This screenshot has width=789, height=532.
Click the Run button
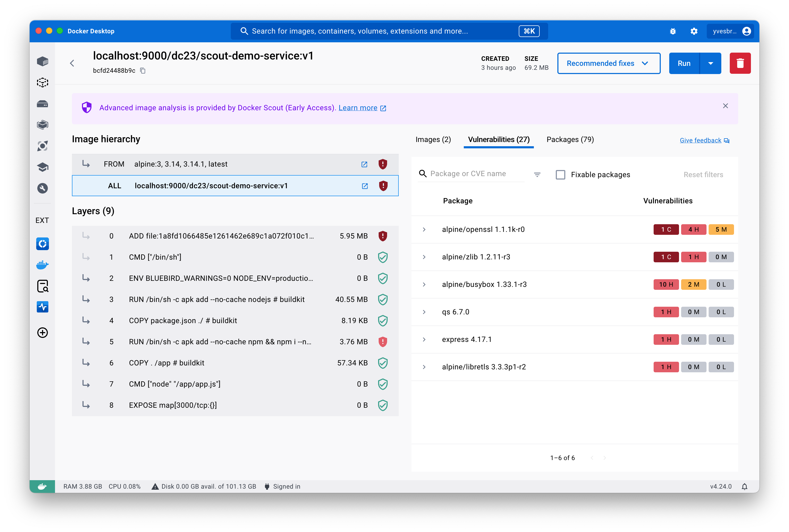(x=685, y=63)
